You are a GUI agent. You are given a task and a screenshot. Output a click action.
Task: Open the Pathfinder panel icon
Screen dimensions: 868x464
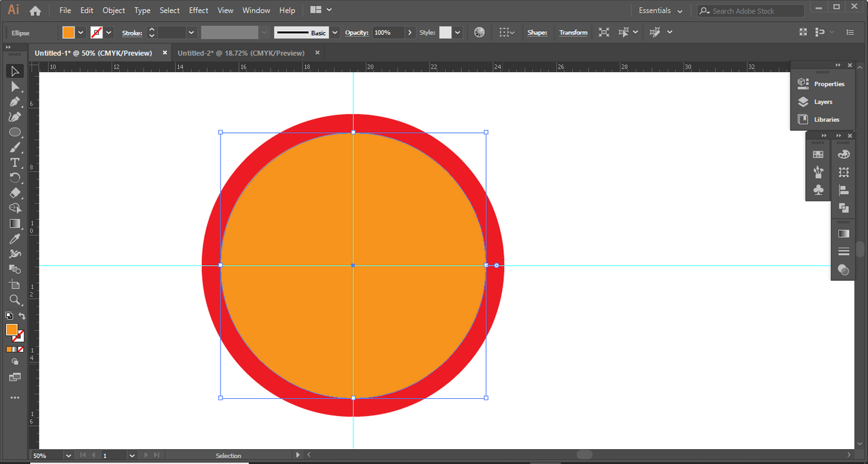point(844,208)
